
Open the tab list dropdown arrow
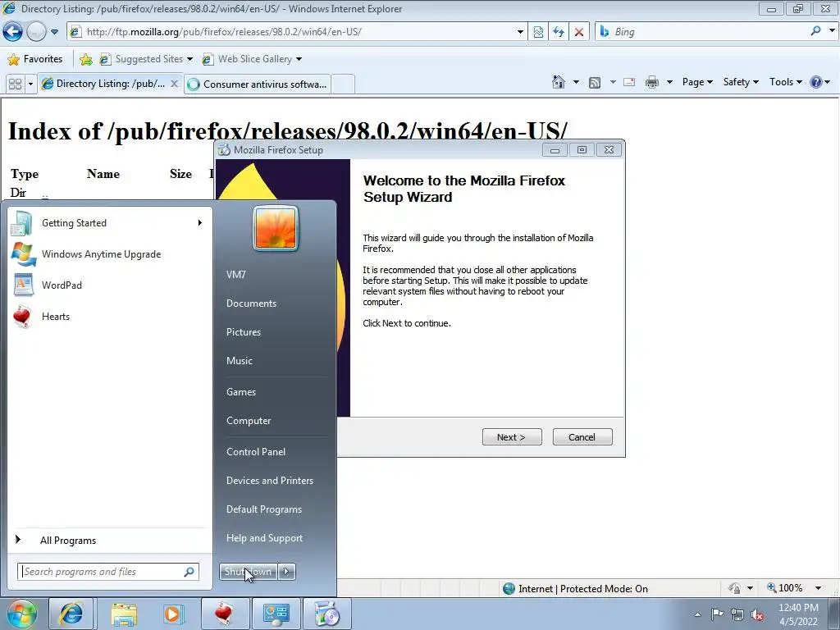(30, 84)
